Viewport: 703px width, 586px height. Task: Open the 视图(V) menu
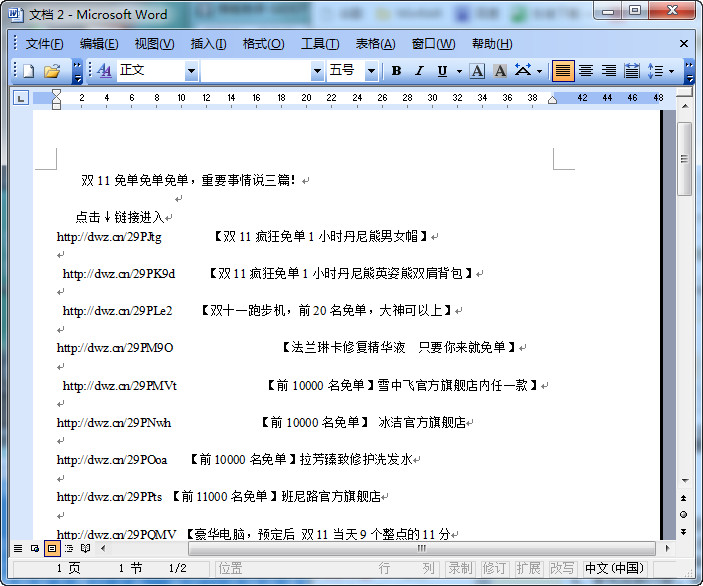click(154, 44)
